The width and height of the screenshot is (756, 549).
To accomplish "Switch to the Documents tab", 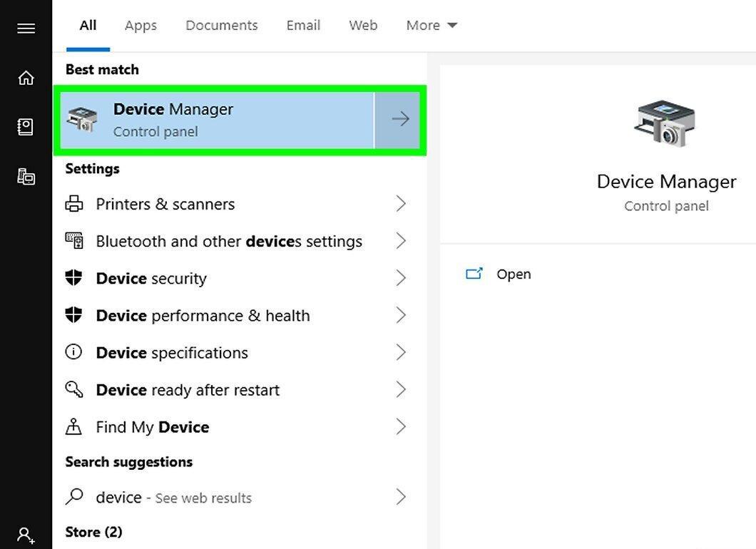I will coord(222,25).
